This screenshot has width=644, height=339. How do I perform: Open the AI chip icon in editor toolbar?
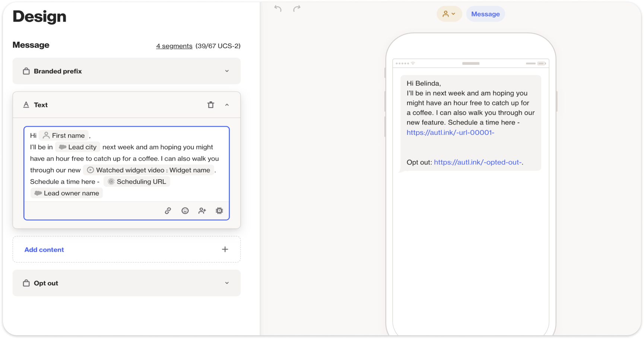click(219, 211)
